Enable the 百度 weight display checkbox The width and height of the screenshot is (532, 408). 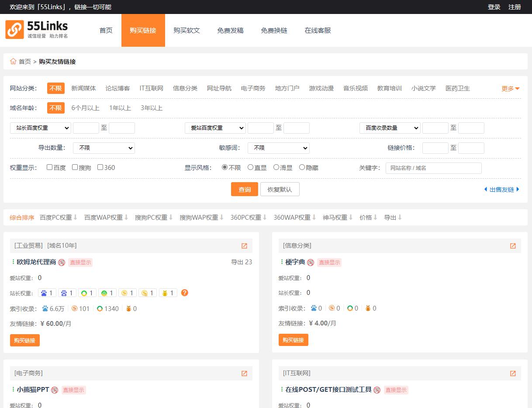[x=50, y=167]
